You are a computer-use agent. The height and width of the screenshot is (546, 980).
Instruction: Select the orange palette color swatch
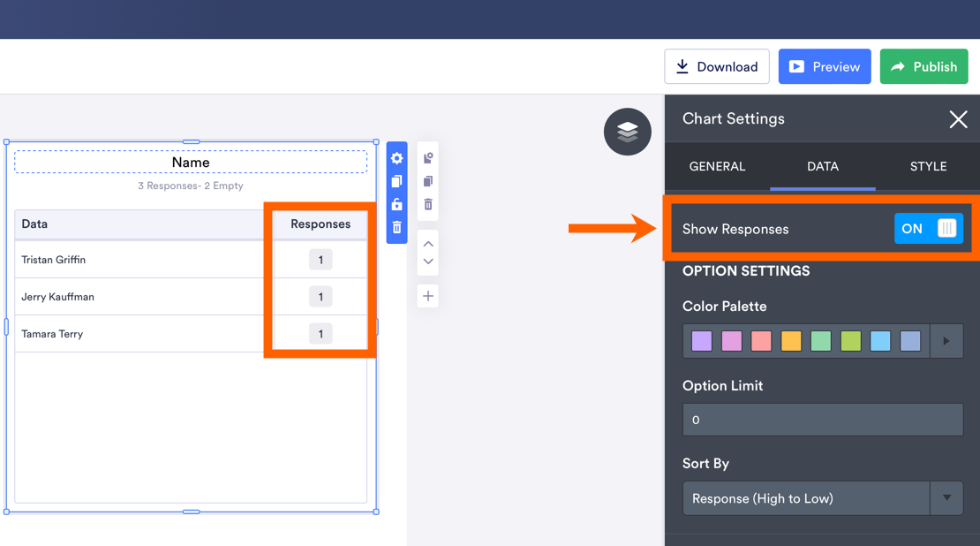coord(791,341)
